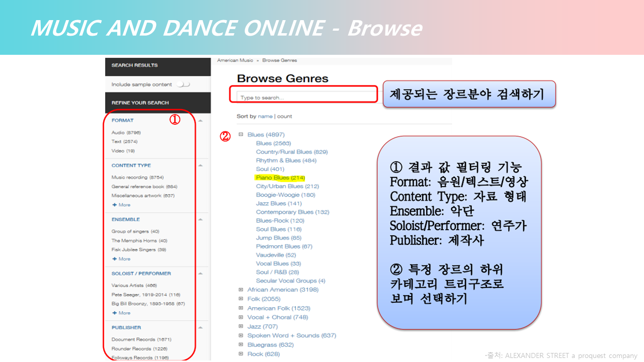The width and height of the screenshot is (644, 362).
Task: Filter by Miscellaneous artwork content type
Action: [143, 196]
